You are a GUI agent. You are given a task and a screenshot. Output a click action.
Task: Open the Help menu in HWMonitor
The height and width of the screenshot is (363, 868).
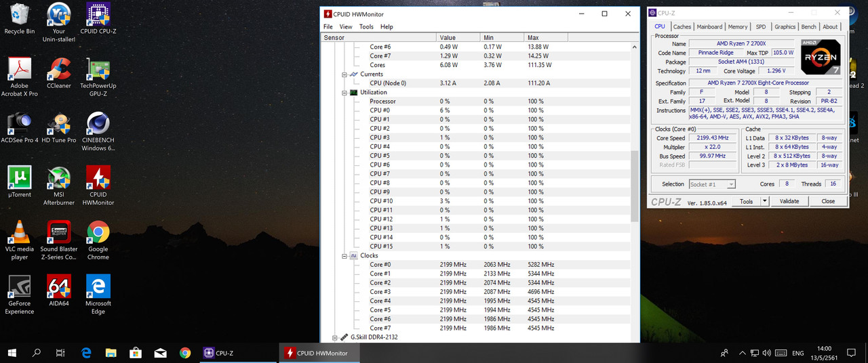[x=387, y=27]
